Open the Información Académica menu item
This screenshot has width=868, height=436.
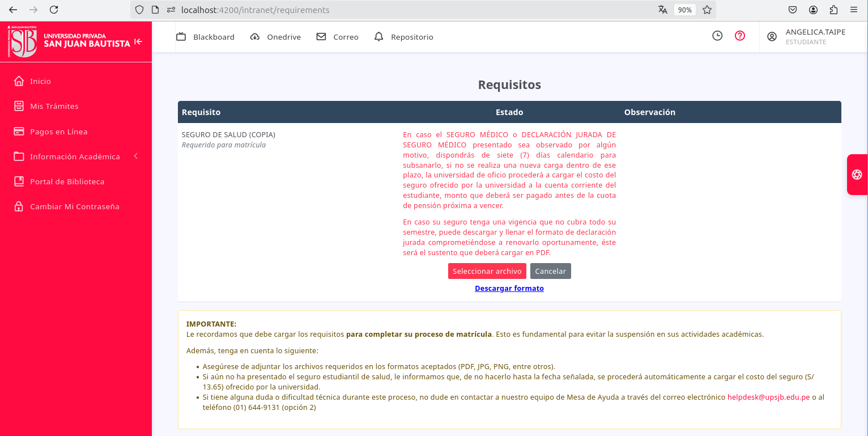pos(76,156)
